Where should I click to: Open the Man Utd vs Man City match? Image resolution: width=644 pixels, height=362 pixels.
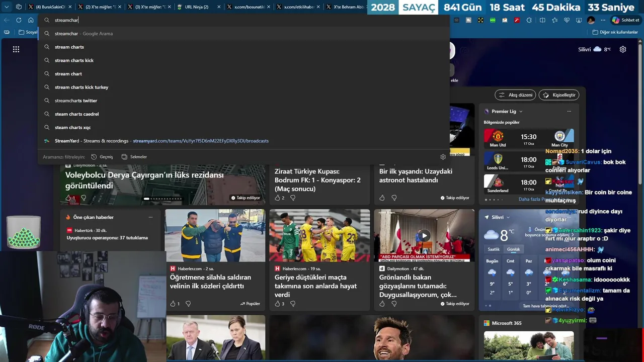[x=529, y=138]
